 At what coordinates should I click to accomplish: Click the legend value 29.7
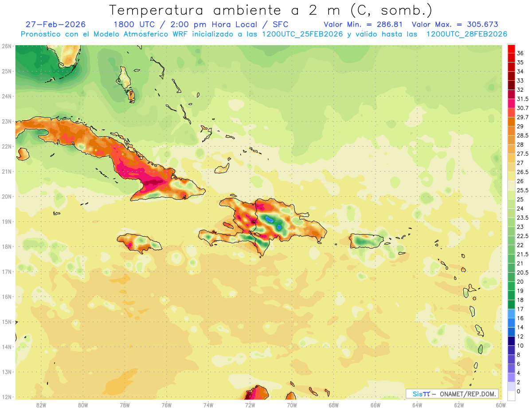(523, 117)
